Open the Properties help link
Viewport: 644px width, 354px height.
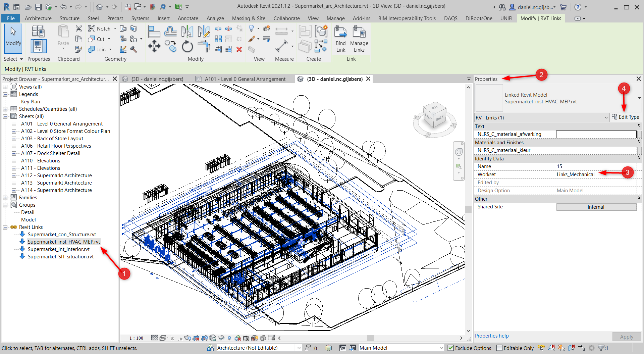(492, 336)
